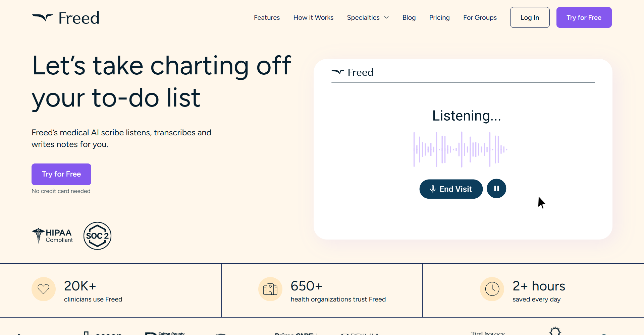Open the Features menu item
This screenshot has width=644, height=335.
click(267, 17)
